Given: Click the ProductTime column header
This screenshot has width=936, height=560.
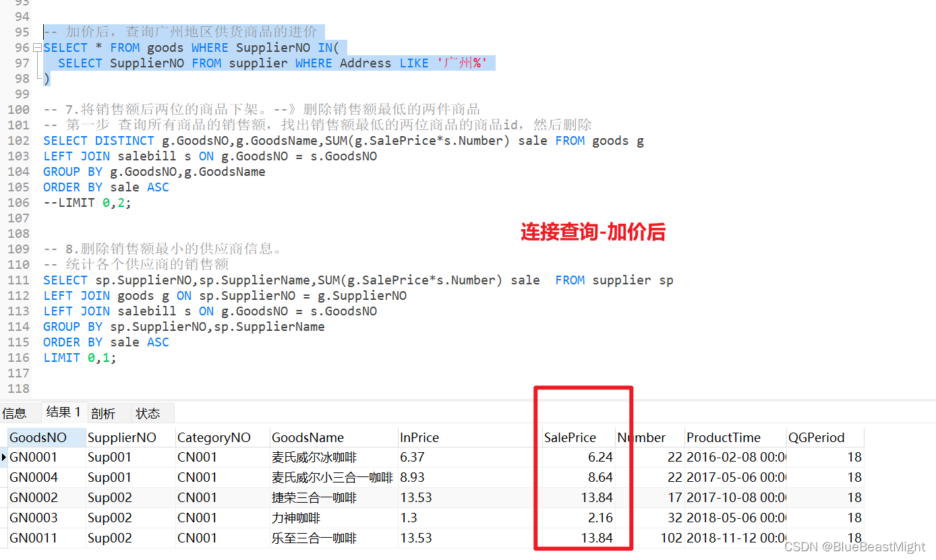Looking at the screenshot, I should [x=735, y=437].
